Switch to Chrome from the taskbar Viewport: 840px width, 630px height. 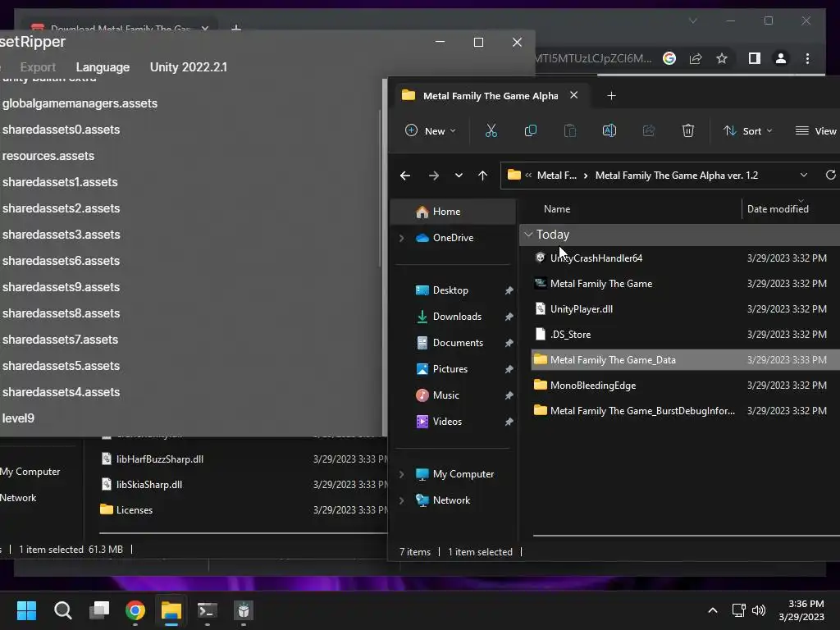(135, 610)
